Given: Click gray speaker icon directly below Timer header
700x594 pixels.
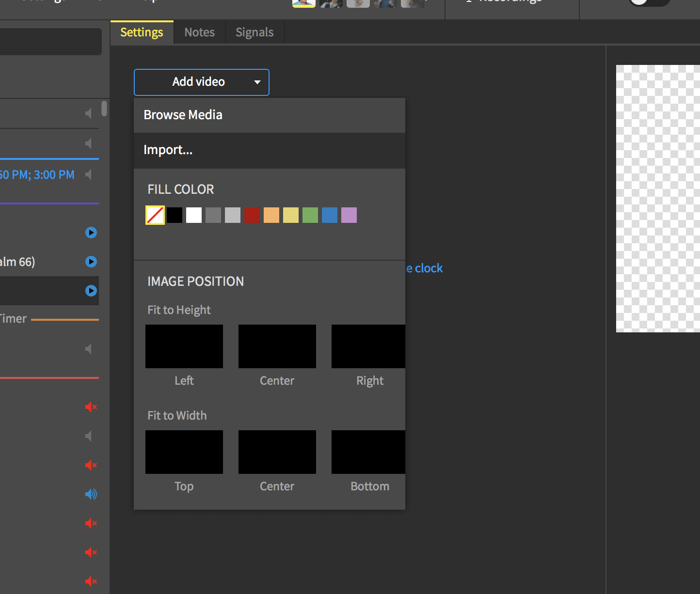Looking at the screenshot, I should click(x=88, y=349).
